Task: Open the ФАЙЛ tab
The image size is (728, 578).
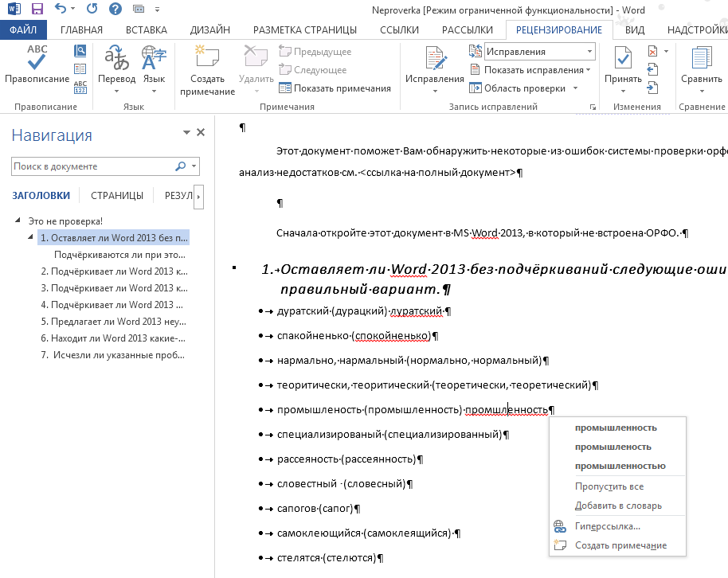Action: click(23, 29)
